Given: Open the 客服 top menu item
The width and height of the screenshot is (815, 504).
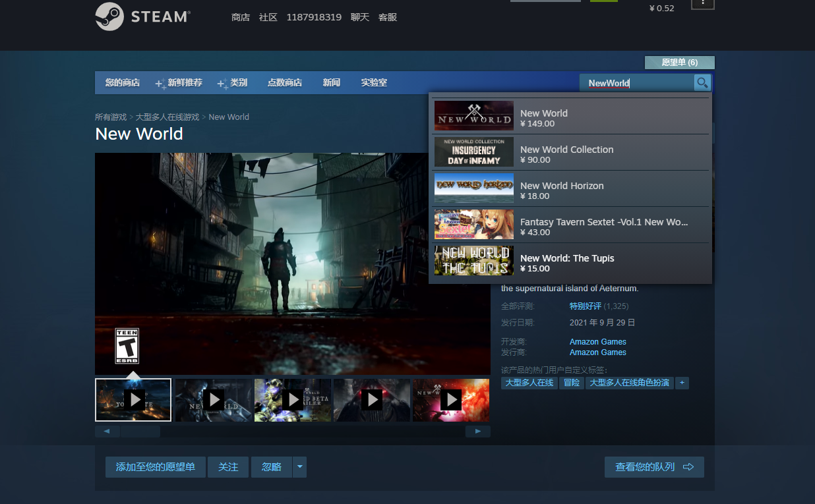Looking at the screenshot, I should (388, 17).
